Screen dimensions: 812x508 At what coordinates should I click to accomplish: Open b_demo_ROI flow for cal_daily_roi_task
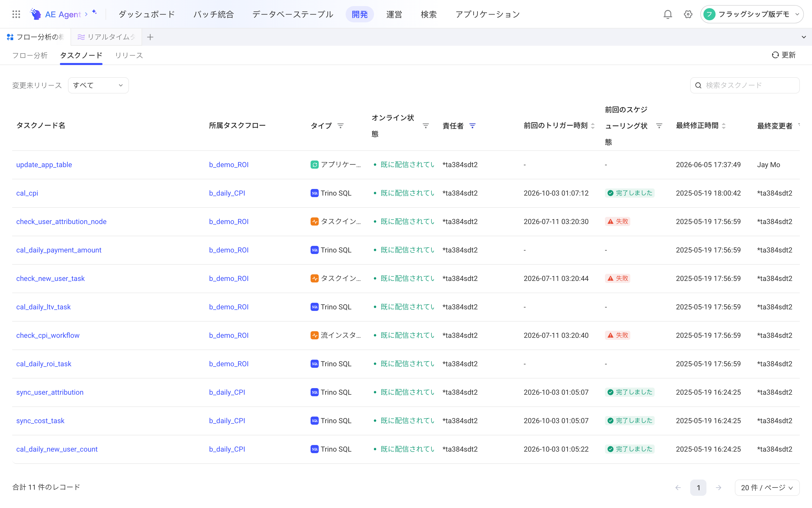pos(229,364)
